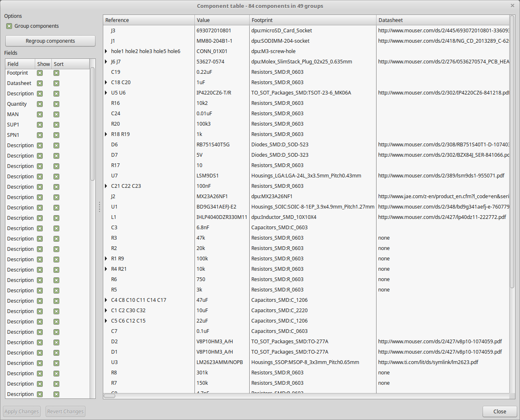The height and width of the screenshot is (420, 520).
Task: Toggle Show checkbox for Footprint field
Action: (x=40, y=73)
